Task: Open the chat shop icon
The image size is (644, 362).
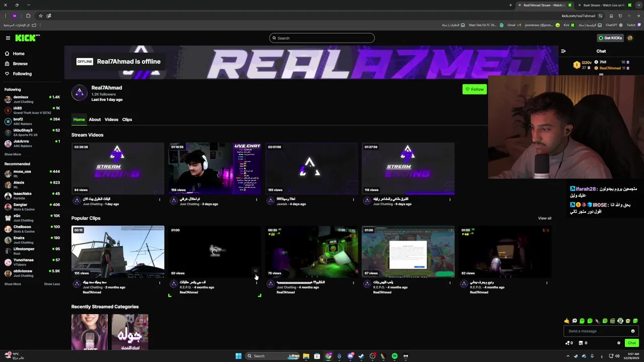Action: coord(583,343)
